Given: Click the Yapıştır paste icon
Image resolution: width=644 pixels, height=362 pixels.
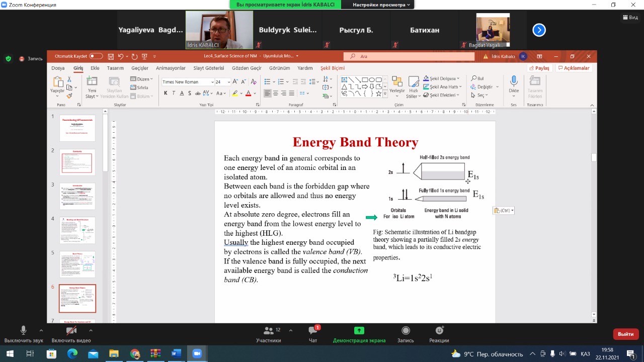Looking at the screenshot, I should click(57, 82).
